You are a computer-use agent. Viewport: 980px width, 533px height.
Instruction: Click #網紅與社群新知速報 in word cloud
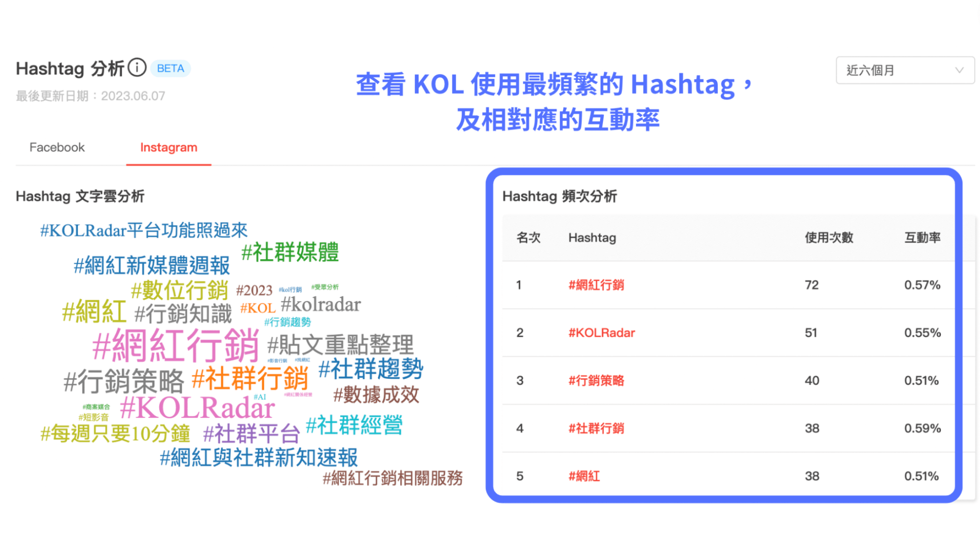point(259,458)
